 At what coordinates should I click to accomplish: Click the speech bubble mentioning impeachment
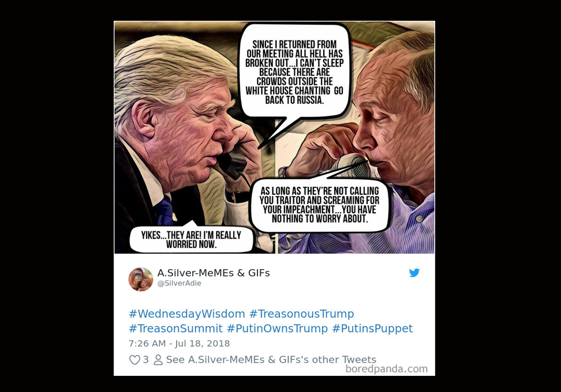click(319, 205)
